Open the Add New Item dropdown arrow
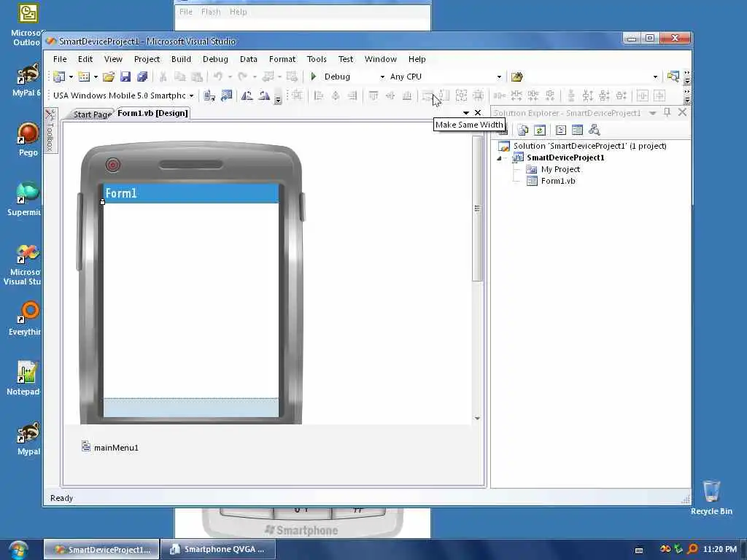 96,77
